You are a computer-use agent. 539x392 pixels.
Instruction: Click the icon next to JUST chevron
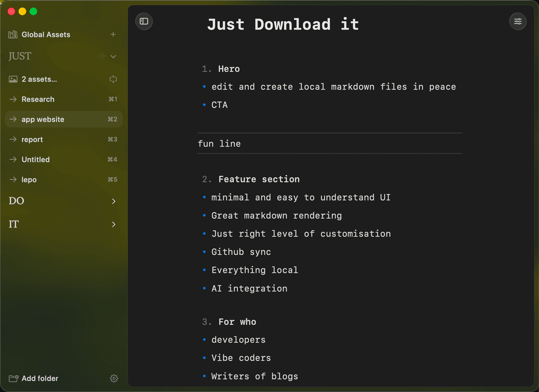tap(102, 56)
